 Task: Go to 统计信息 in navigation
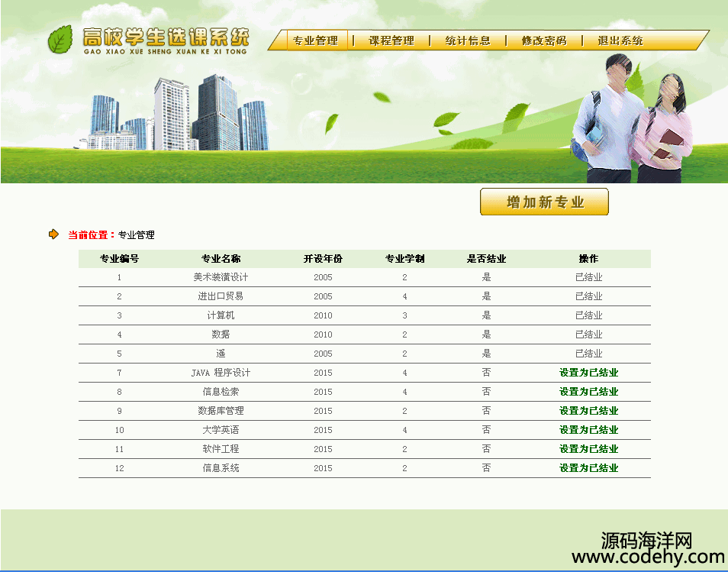[468, 41]
